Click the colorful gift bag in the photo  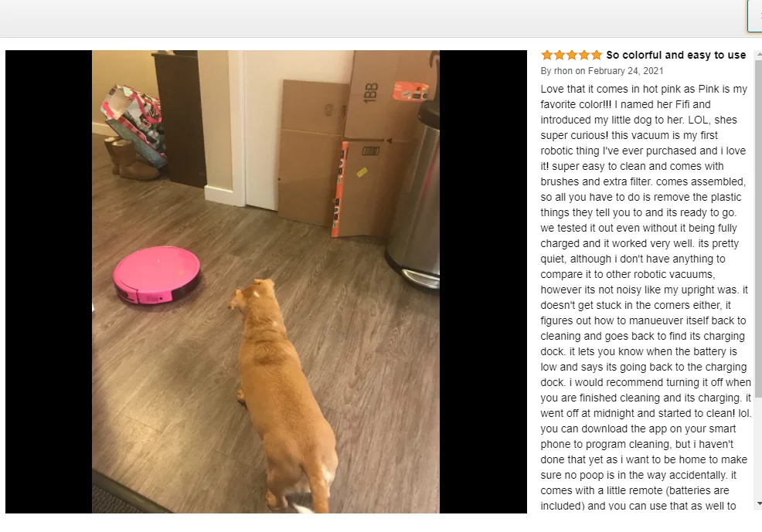pos(134,123)
